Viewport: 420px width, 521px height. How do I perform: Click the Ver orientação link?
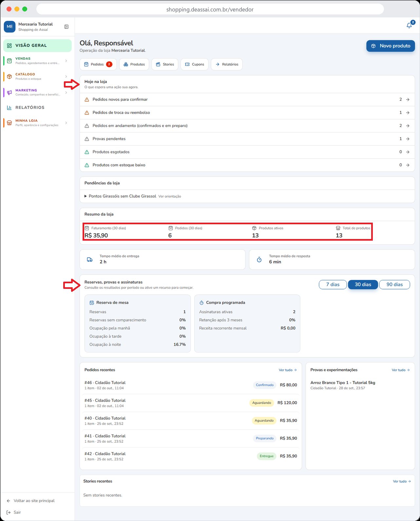[x=170, y=196]
